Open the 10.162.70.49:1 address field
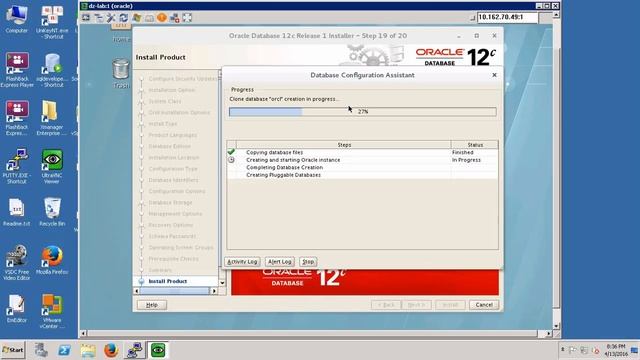This screenshot has height=360, width=640. [x=507, y=17]
